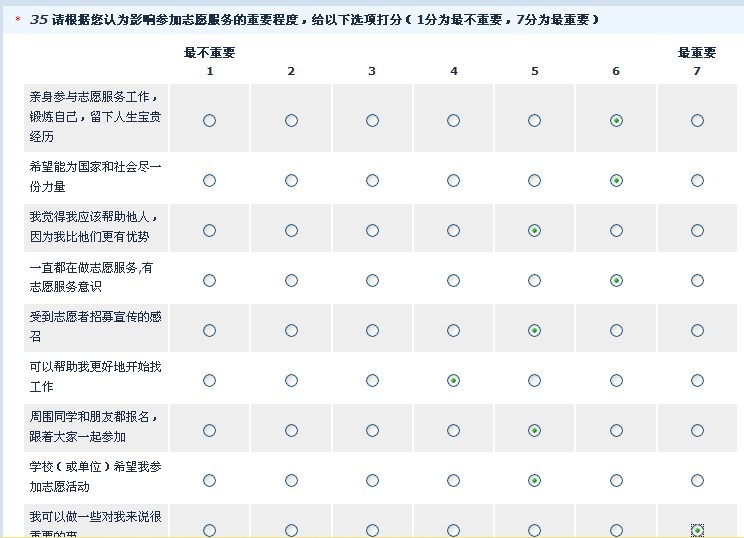Choose 7 for '一直都在做志愿服务' row
744x538 pixels.
click(697, 280)
